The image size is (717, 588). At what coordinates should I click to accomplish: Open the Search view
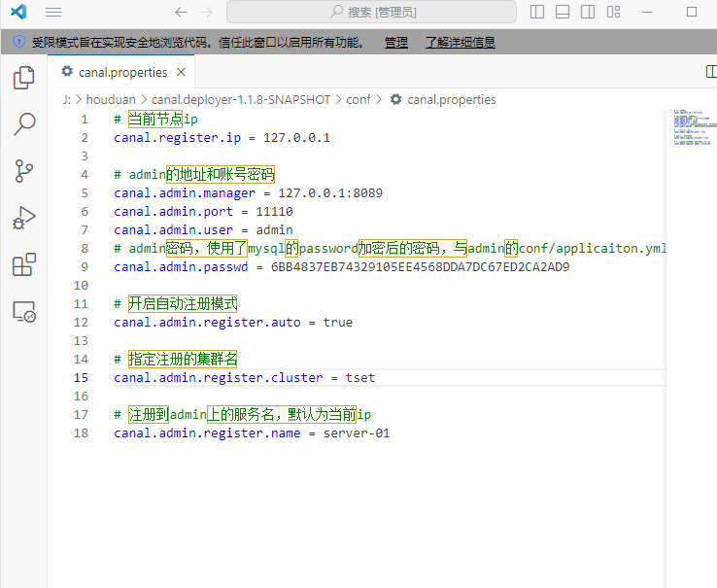(23, 124)
